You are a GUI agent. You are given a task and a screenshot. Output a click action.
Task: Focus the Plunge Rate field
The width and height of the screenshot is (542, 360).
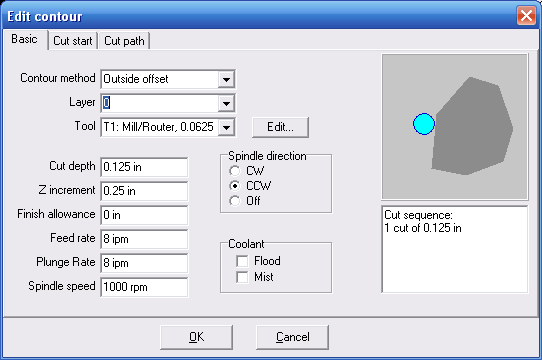(144, 263)
